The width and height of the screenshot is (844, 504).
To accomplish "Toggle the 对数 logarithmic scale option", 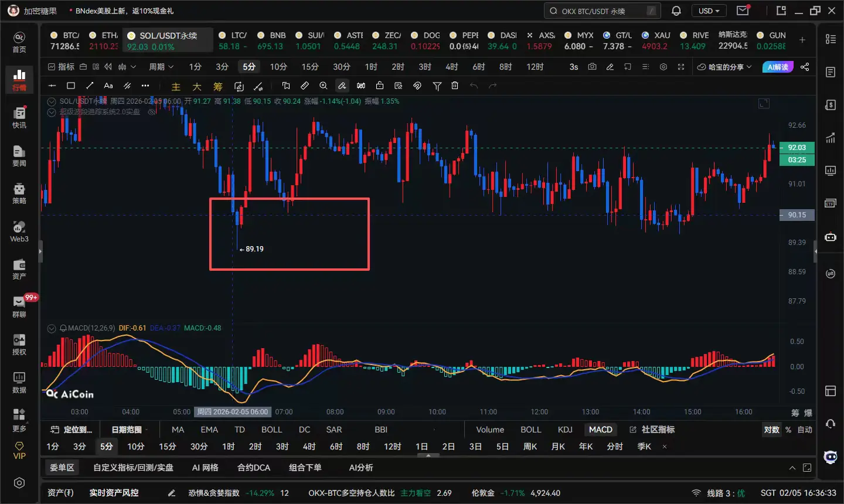I will pyautogui.click(x=771, y=430).
